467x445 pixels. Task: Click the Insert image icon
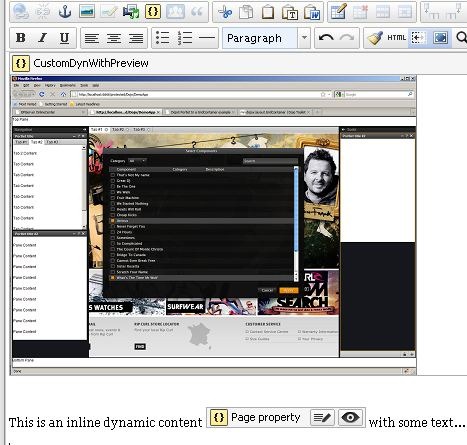[87, 12]
